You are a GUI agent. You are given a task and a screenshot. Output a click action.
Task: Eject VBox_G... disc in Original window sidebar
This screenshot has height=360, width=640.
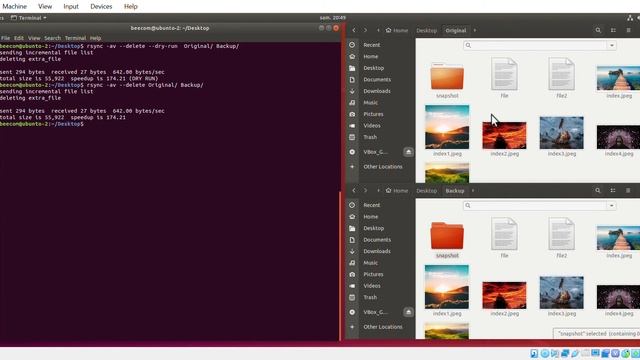408,152
